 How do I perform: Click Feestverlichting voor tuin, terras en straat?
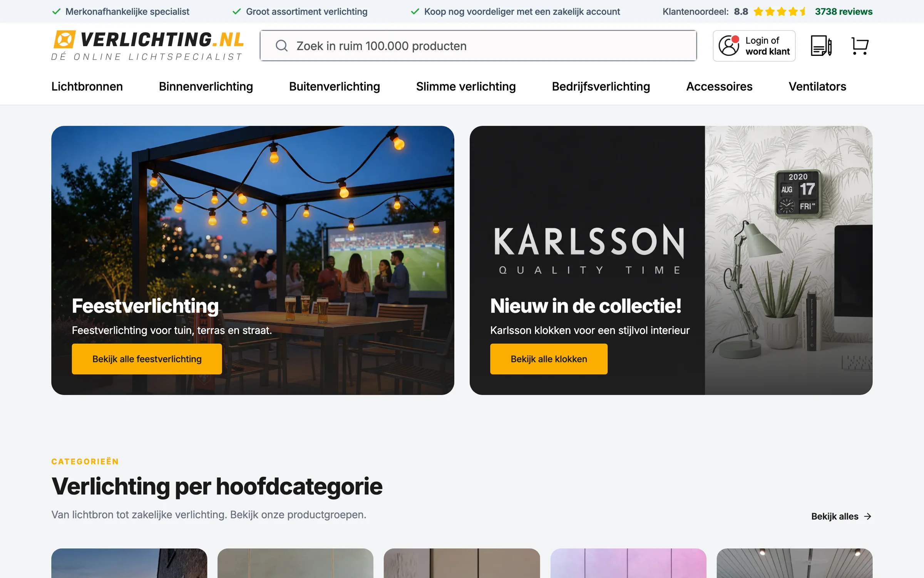coord(172,330)
